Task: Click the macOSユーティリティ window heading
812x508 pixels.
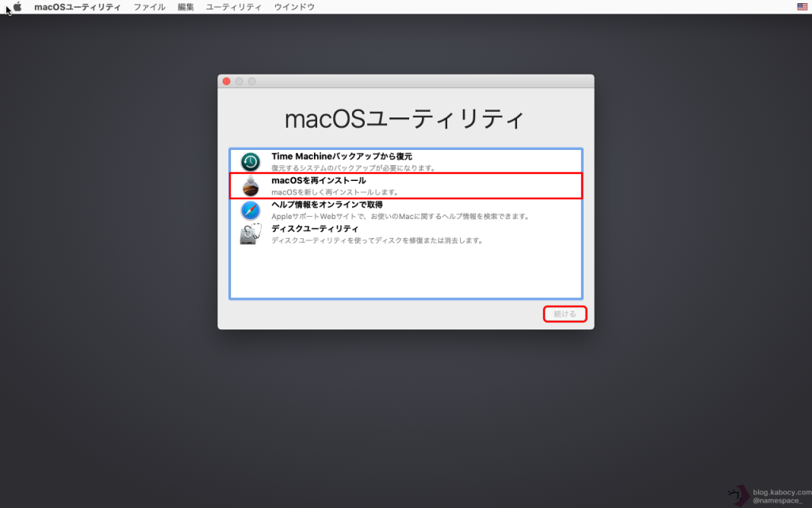Action: pyautogui.click(x=404, y=120)
